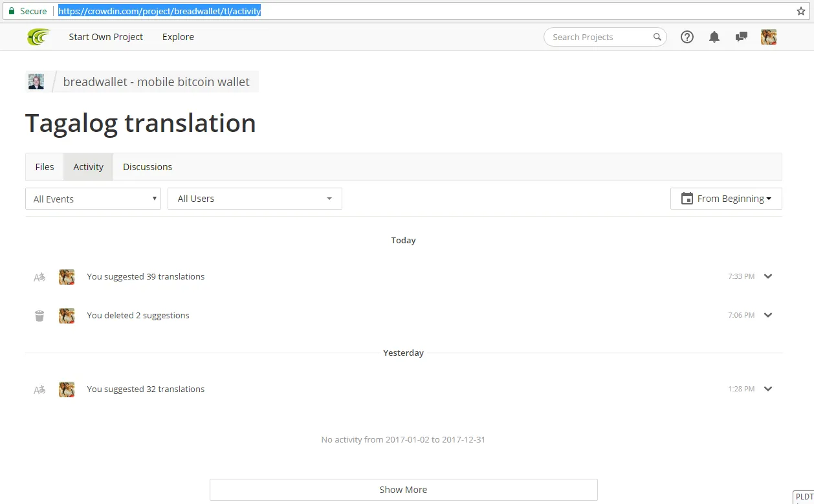Click the 1:28 PM timestamp
The height and width of the screenshot is (504, 814).
coord(741,389)
